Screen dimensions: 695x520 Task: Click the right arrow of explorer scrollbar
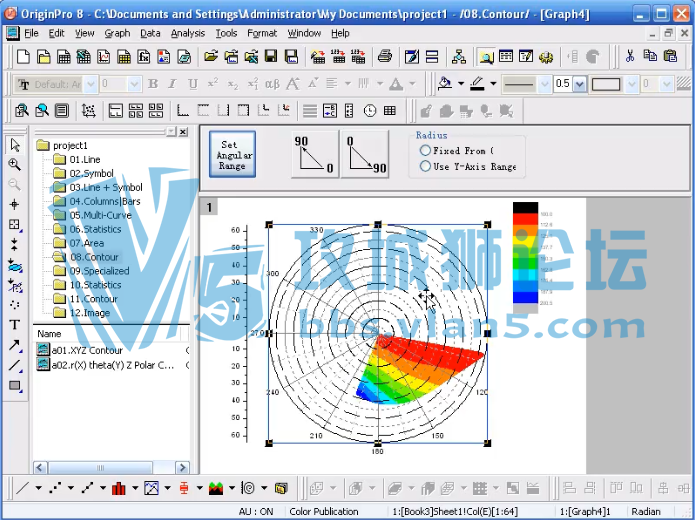point(182,468)
